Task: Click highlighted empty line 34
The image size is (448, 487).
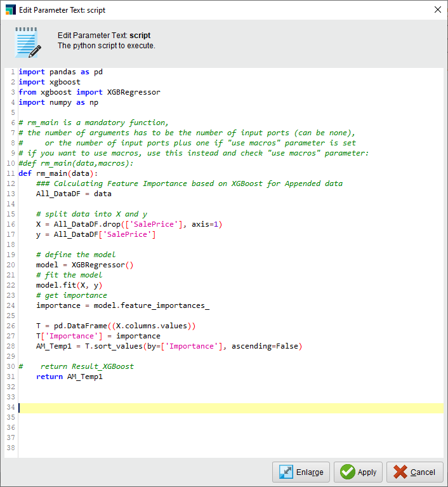Action: coord(231,408)
